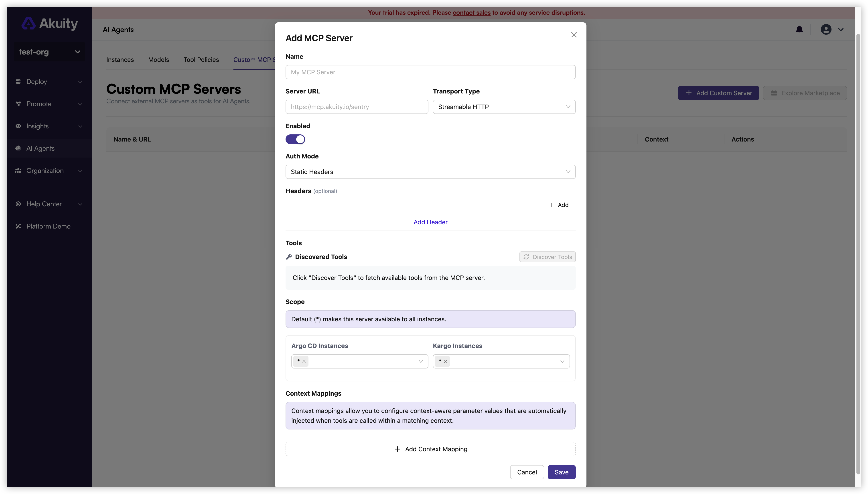The image size is (868, 494).
Task: Click the Name & URL column header
Action: pyautogui.click(x=132, y=140)
